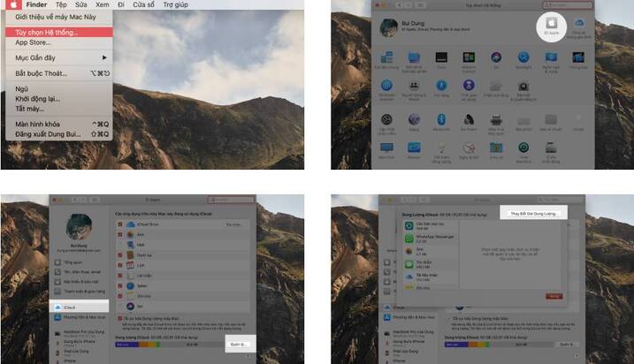Open the Siri preference icon
Image resolution: width=634 pixels, height=364 pixels.
(x=496, y=58)
